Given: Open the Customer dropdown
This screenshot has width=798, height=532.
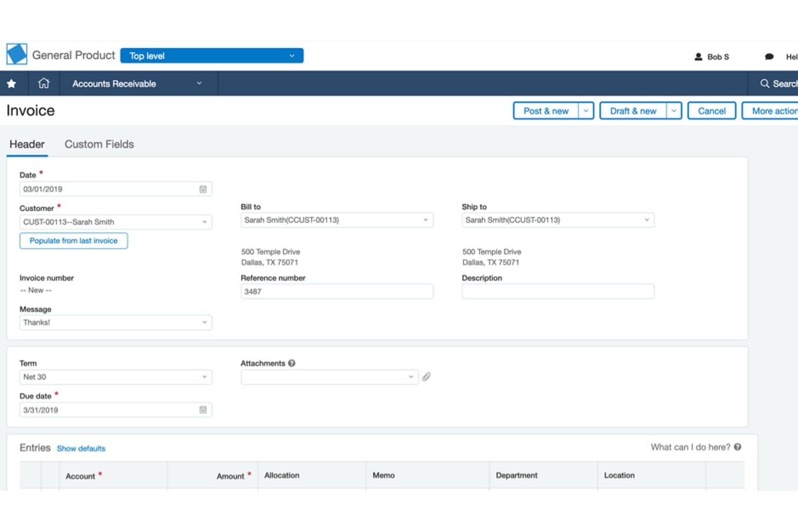Looking at the screenshot, I should click(x=115, y=222).
